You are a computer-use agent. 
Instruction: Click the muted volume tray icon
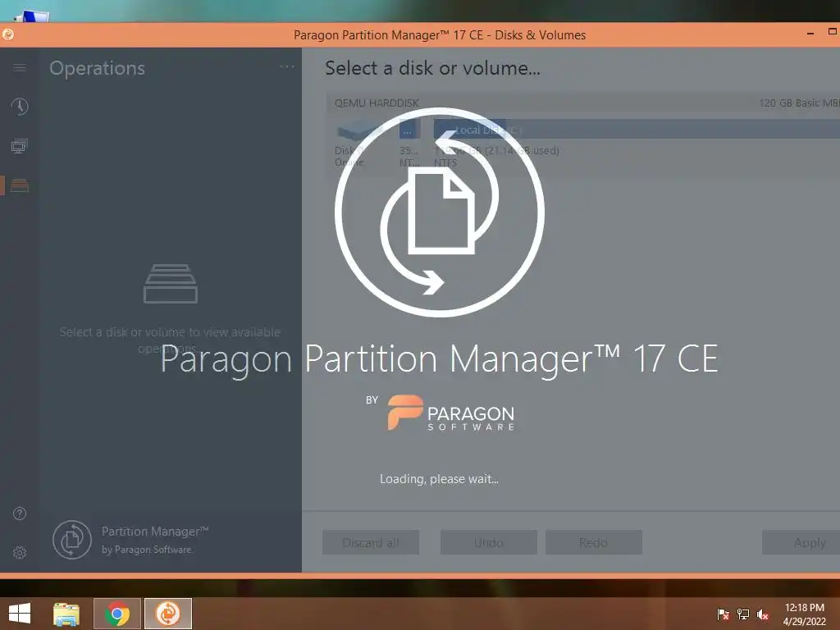tap(763, 614)
